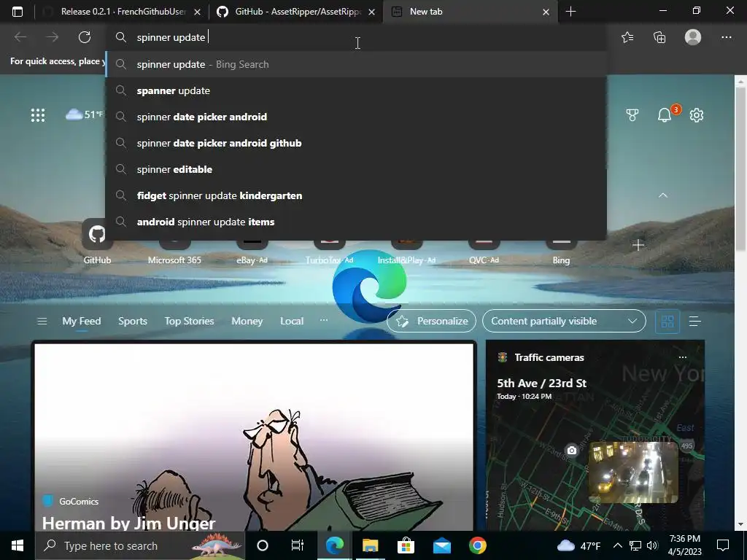Open the app launcher grid icon

(x=38, y=114)
